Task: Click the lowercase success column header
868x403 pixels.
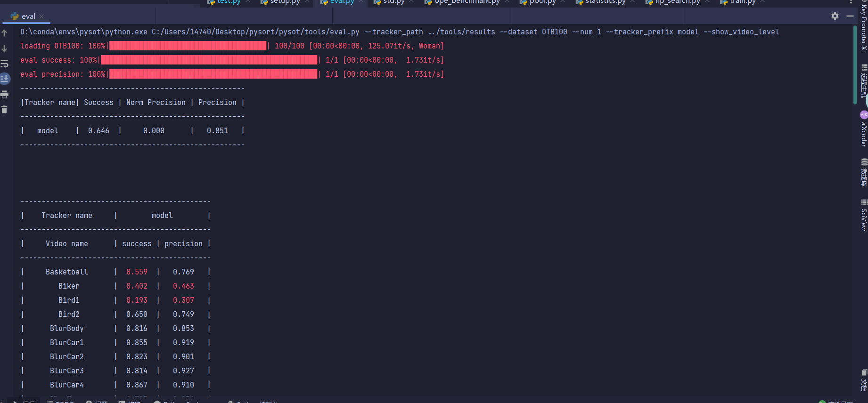Action: (x=137, y=244)
